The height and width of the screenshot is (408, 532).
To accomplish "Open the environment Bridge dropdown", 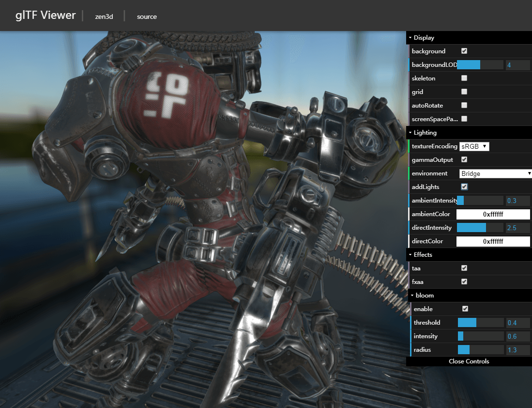I will [495, 173].
